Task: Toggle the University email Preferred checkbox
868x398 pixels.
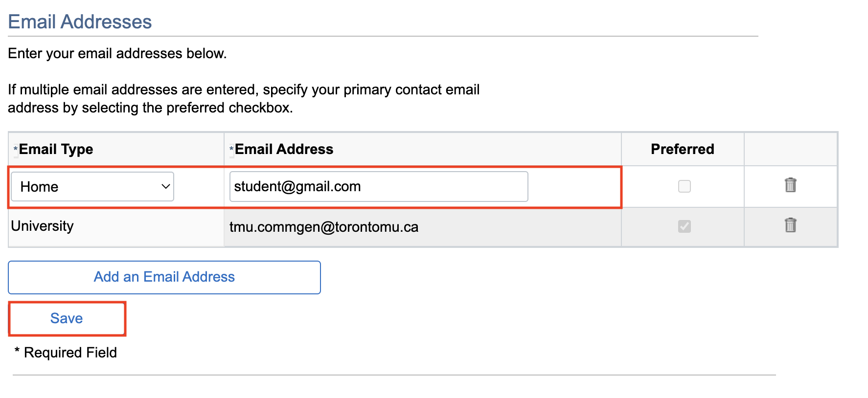Action: click(x=684, y=226)
